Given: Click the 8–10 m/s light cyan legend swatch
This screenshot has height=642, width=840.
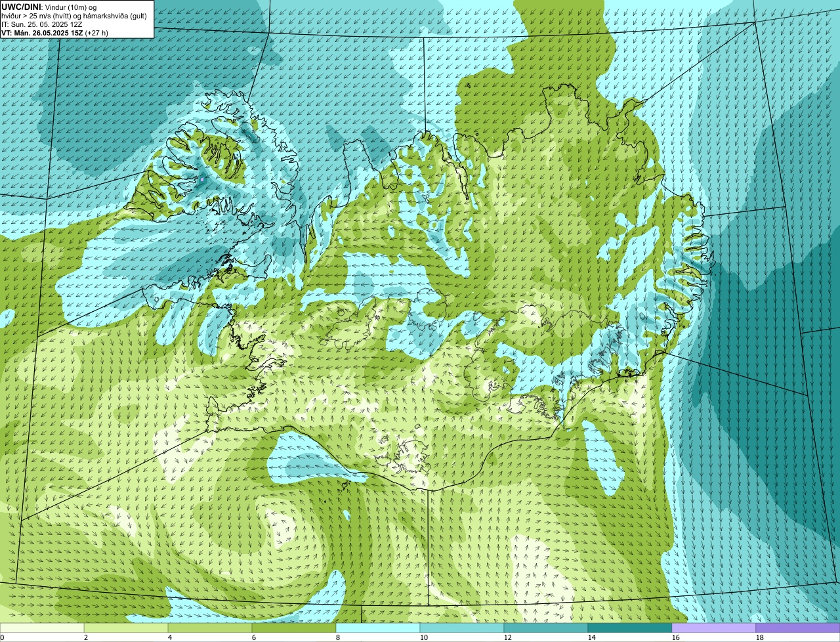Looking at the screenshot, I should point(378,628).
